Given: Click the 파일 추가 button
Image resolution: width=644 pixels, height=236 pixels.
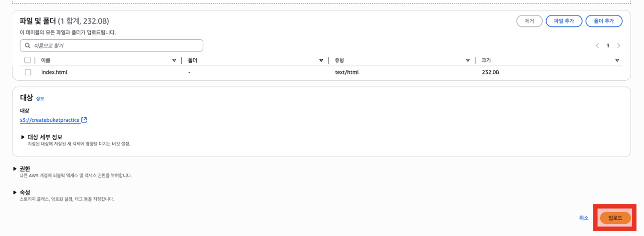Looking at the screenshot, I should pos(564,21).
